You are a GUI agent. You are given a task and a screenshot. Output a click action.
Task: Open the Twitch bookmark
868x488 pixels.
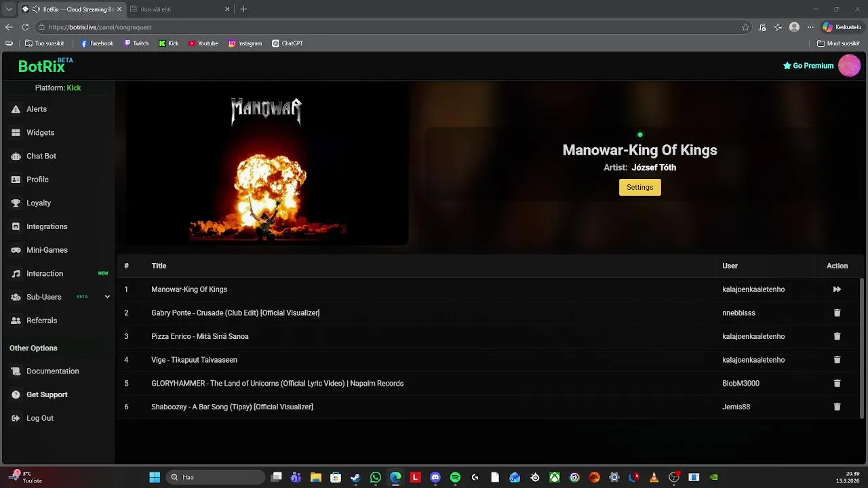pos(136,43)
